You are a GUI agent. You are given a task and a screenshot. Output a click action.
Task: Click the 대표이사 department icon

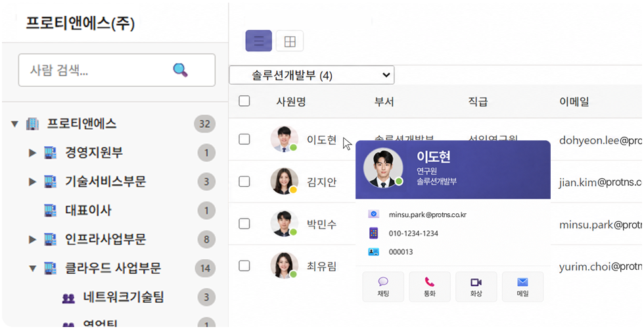pyautogui.click(x=50, y=211)
